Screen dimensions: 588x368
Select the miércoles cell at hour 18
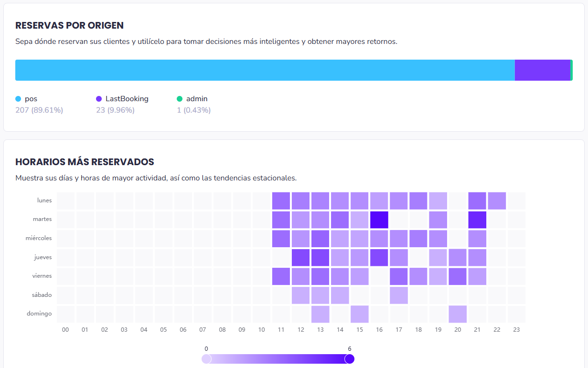pos(418,238)
